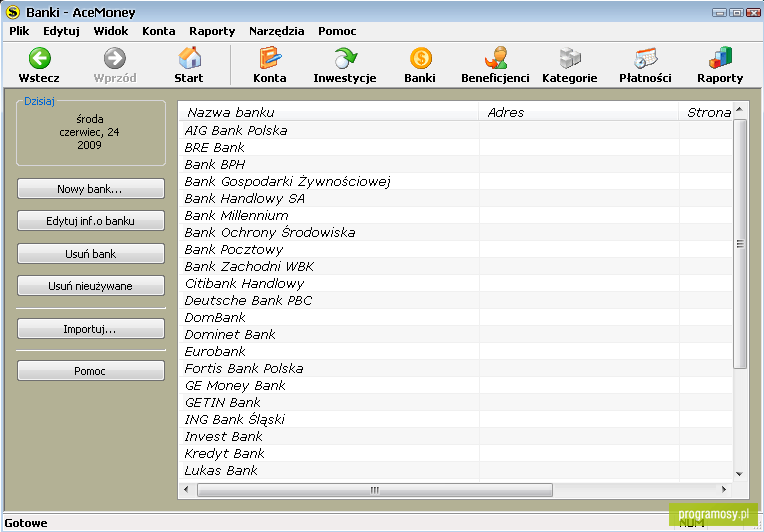Click the Importuj... button
The width and height of the screenshot is (764, 532).
[x=91, y=329]
